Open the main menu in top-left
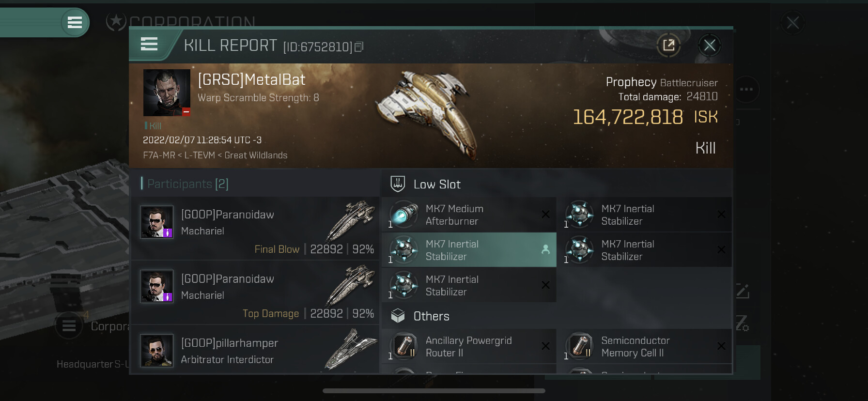This screenshot has height=401, width=868. coord(75,22)
